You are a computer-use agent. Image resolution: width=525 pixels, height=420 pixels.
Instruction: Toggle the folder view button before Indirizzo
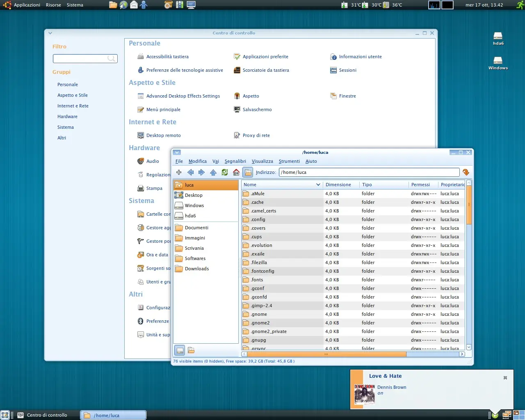point(247,172)
